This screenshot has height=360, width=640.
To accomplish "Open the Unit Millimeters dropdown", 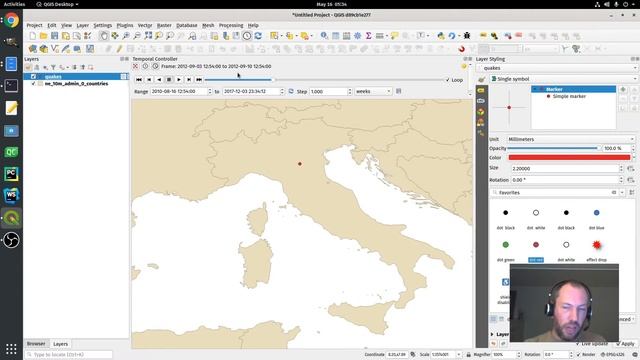I will [x=571, y=139].
